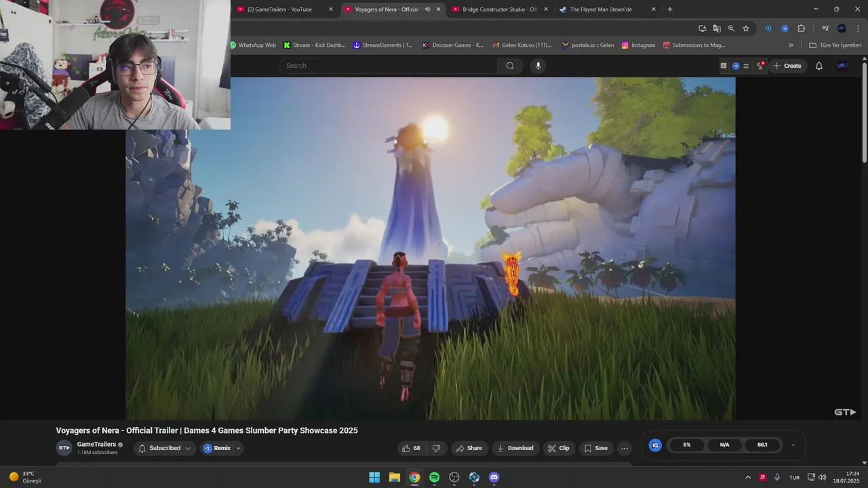Click the Share button
Image resolution: width=868 pixels, height=488 pixels.
(469, 448)
